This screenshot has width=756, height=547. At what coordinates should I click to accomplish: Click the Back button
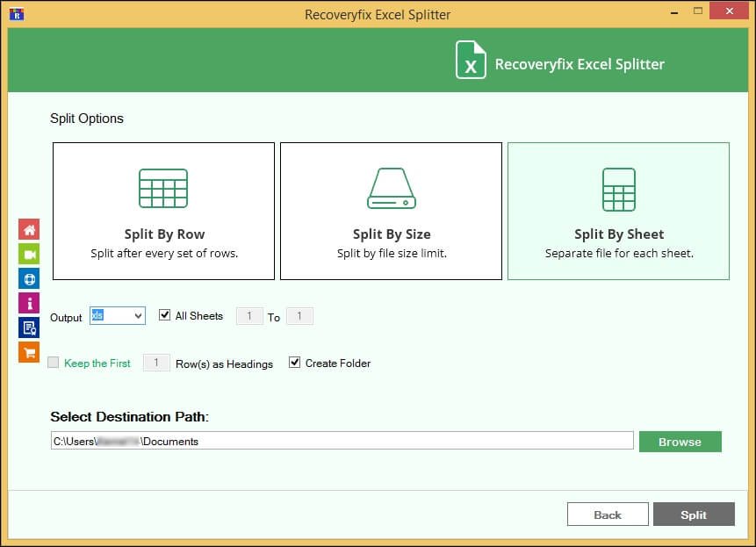point(608,515)
